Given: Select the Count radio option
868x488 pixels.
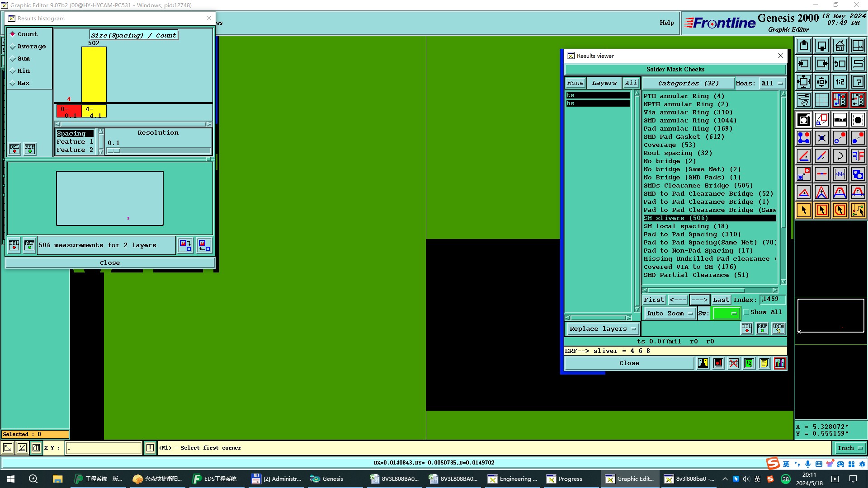Looking at the screenshot, I should click(x=25, y=34).
